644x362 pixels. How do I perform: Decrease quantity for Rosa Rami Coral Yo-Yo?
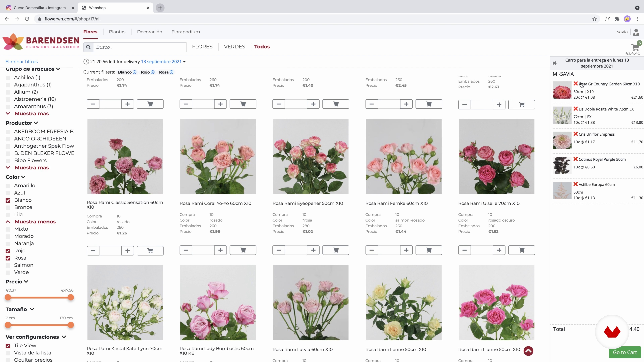(186, 250)
